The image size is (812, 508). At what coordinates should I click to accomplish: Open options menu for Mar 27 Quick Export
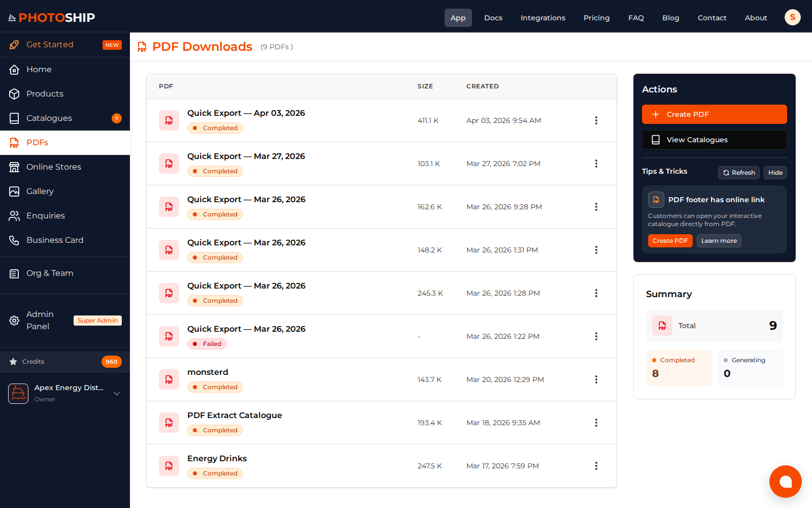click(x=596, y=164)
